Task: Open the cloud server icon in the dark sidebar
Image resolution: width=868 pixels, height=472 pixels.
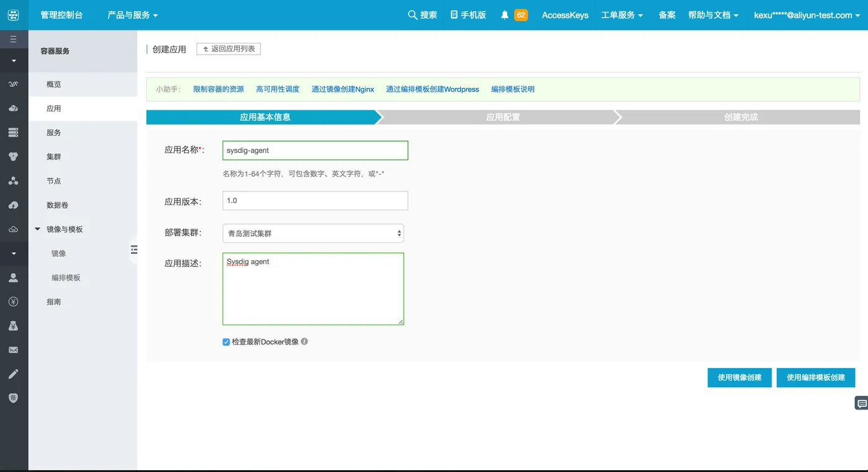Action: point(14,108)
